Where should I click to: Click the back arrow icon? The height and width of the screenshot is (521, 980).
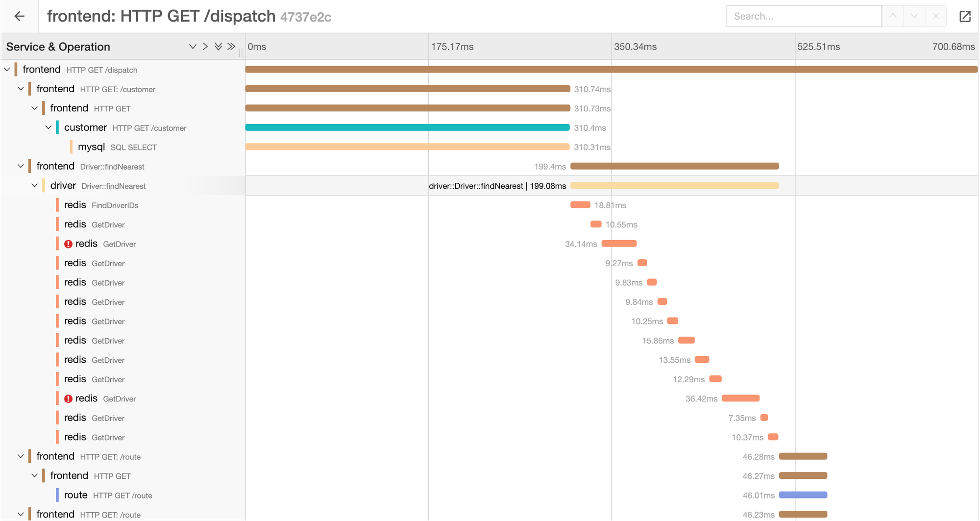point(19,16)
